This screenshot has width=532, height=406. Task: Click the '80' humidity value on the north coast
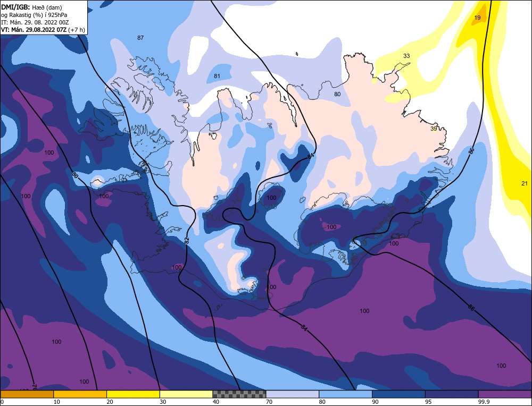[337, 94]
